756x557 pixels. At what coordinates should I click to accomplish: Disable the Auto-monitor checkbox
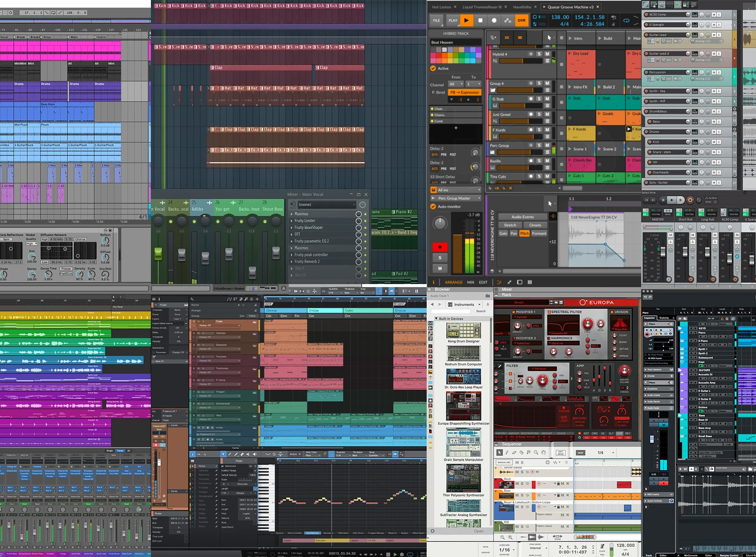click(x=433, y=206)
